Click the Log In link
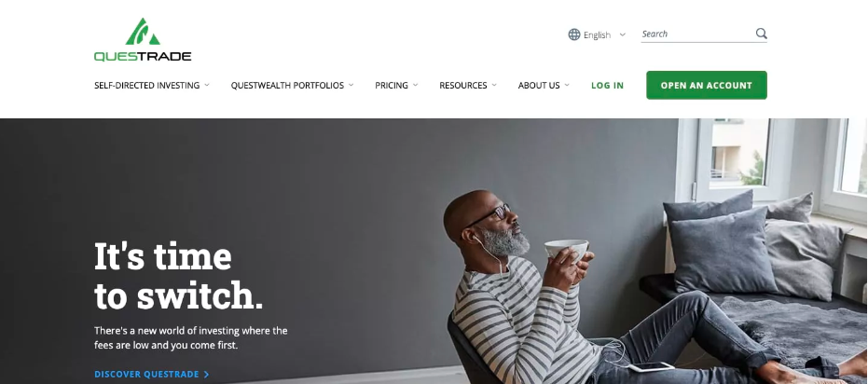Image resolution: width=868 pixels, height=384 pixels. point(607,85)
